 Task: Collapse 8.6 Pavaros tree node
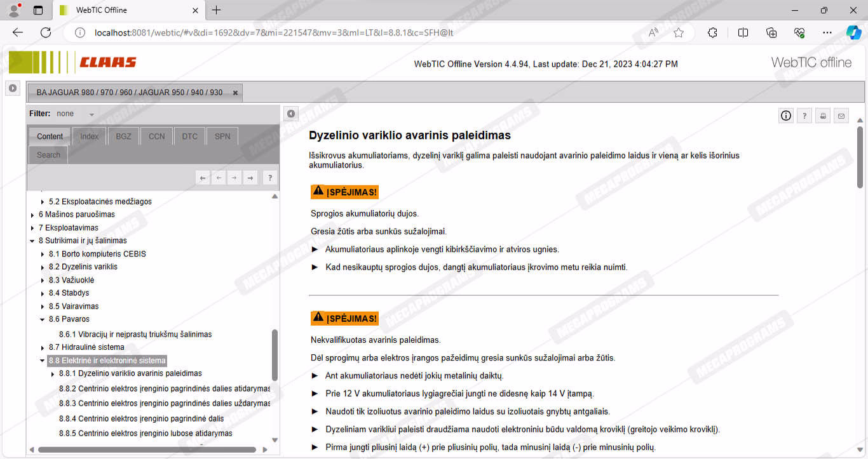[x=43, y=319]
